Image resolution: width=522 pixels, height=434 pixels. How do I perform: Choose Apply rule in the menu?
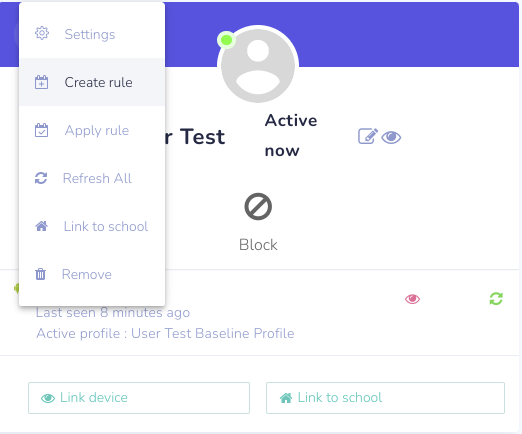coord(92,130)
